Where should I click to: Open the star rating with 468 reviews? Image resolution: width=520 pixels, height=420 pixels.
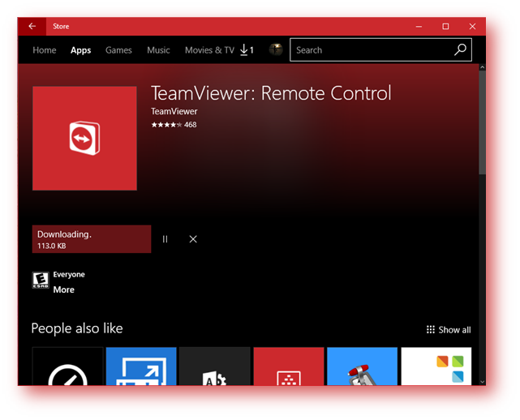tap(174, 125)
